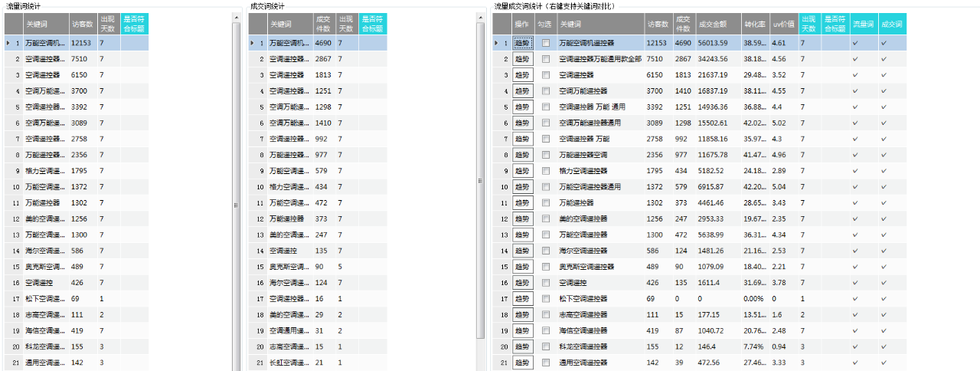The width and height of the screenshot is (980, 371).
Task: Click the value 1040.72
Action: [717, 330]
